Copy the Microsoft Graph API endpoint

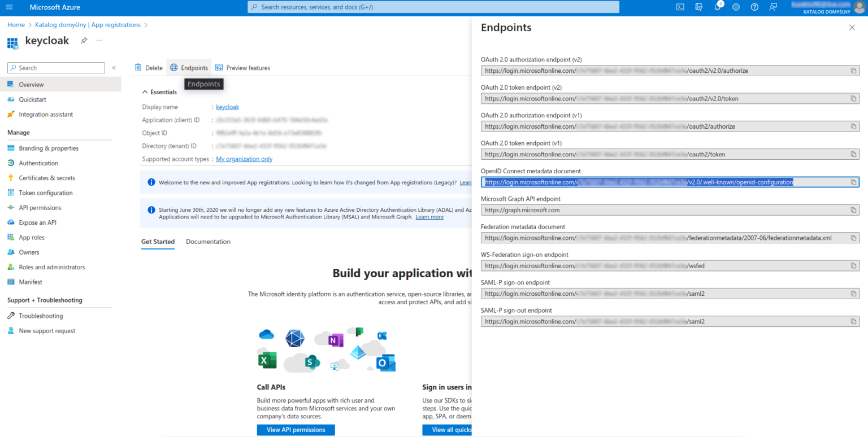853,209
